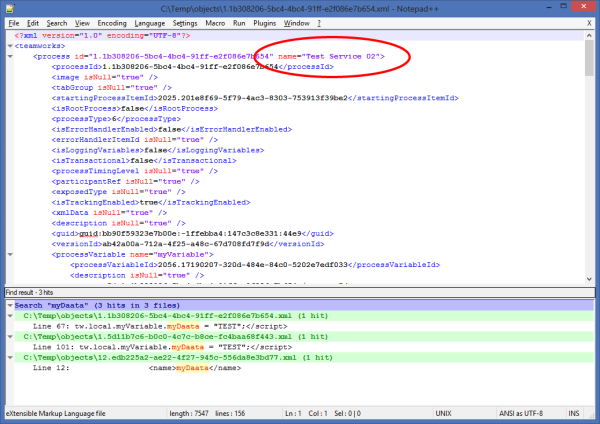This screenshot has width=600, height=424.
Task: Click the xml version declaration line
Action: coord(102,36)
